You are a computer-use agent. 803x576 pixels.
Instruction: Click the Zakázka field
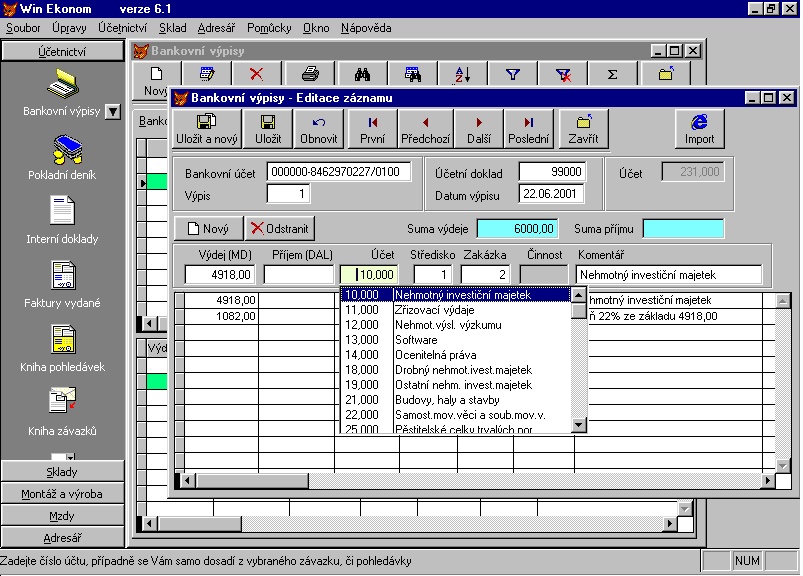point(484,274)
